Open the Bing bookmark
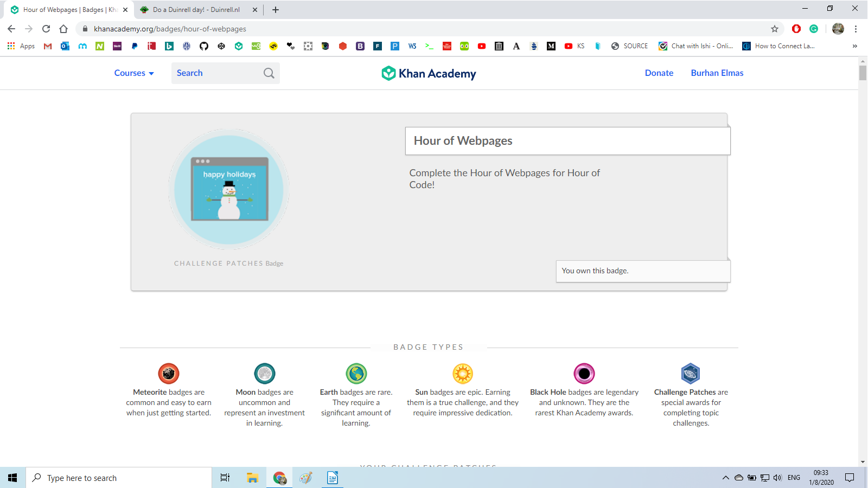 (x=169, y=46)
